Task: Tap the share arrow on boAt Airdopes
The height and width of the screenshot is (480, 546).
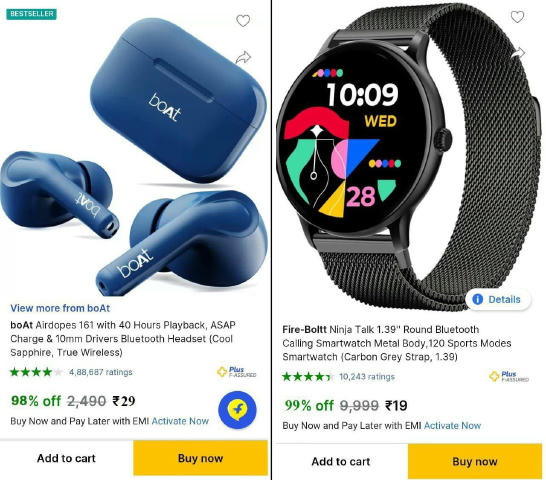Action: [x=243, y=57]
